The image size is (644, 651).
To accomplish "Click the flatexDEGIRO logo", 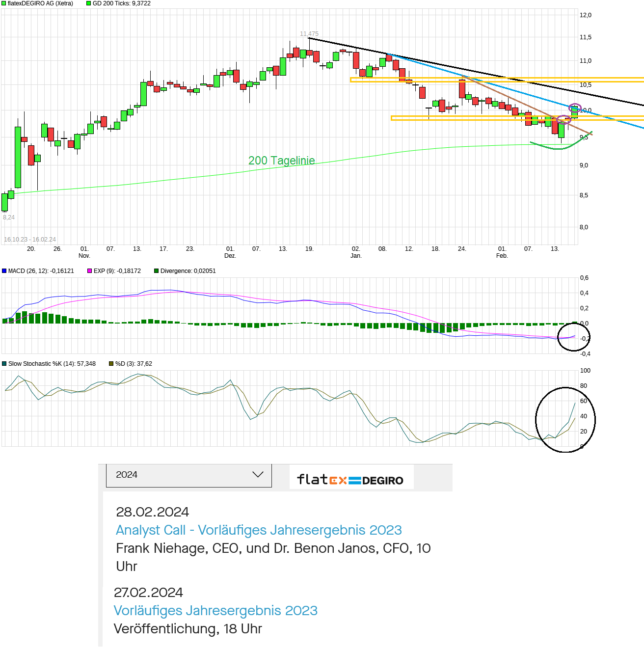I will pos(351,479).
